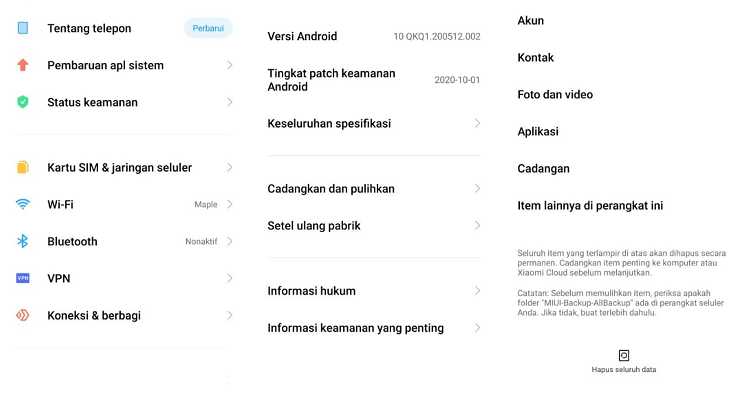Open Informasi keamanan yang penting
This screenshot has height=395, width=750.
click(374, 328)
